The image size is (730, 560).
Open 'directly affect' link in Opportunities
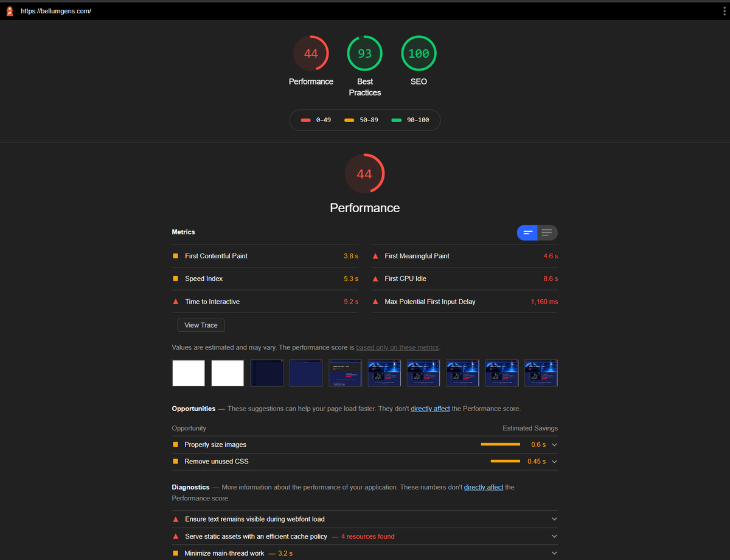tap(430, 409)
